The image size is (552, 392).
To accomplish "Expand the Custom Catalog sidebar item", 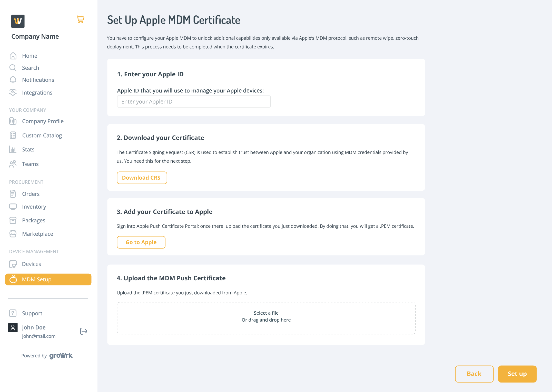I will tap(42, 135).
